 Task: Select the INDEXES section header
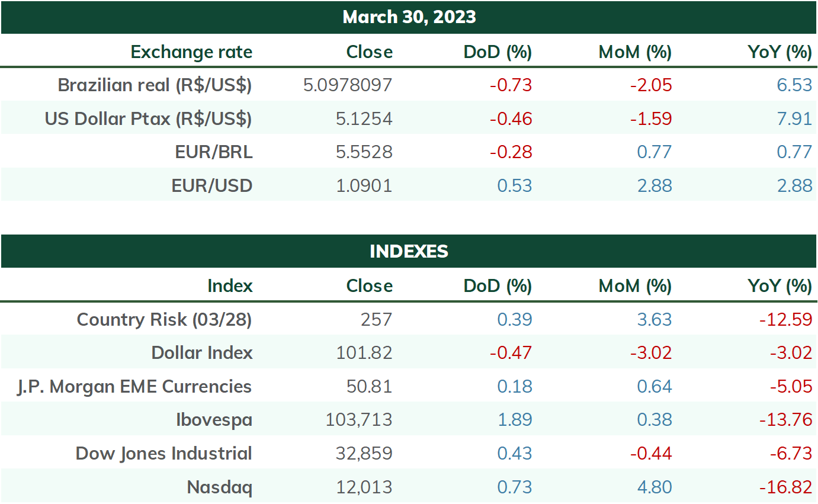[409, 251]
